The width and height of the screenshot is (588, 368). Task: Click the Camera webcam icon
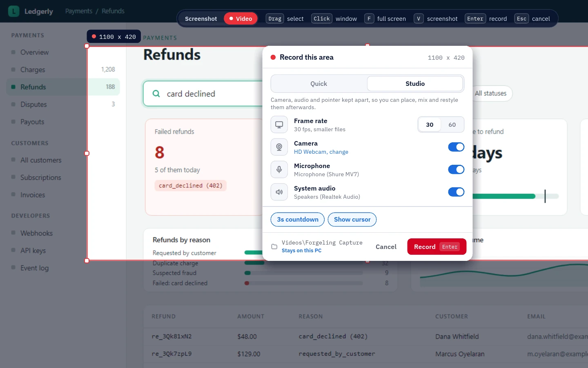[279, 147]
